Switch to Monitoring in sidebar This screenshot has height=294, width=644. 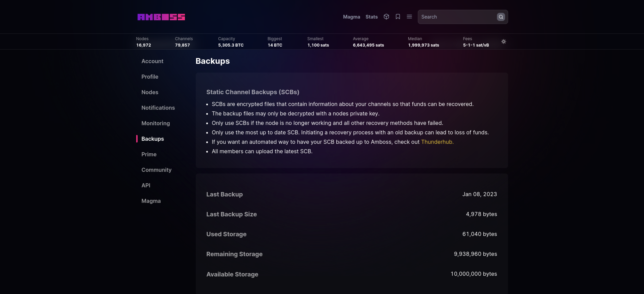156,123
